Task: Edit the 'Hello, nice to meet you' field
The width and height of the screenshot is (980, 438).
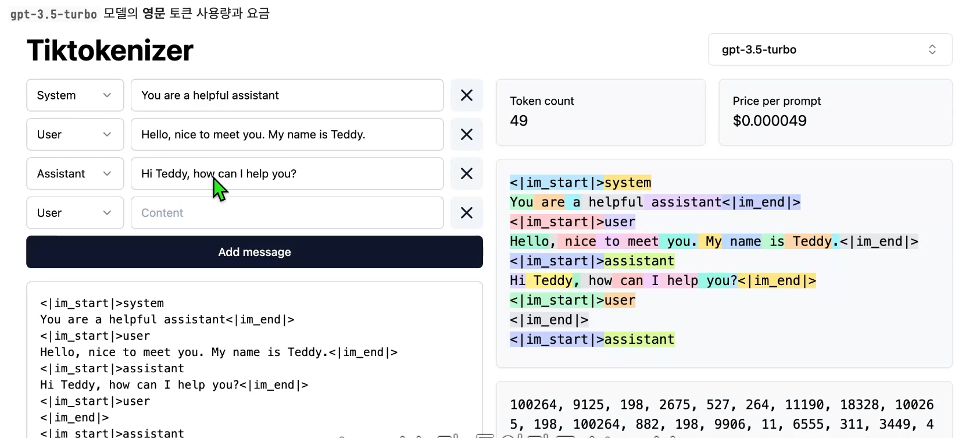Action: click(x=287, y=134)
